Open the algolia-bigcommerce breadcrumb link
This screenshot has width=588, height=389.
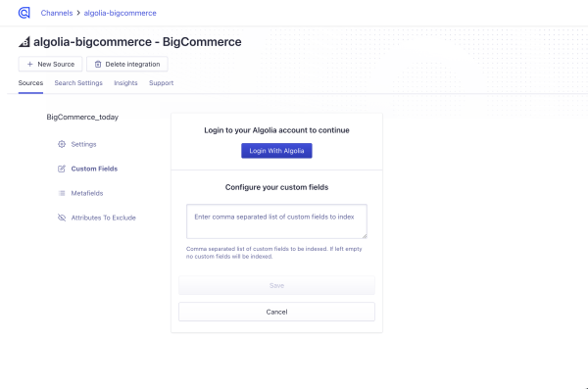pyautogui.click(x=120, y=13)
